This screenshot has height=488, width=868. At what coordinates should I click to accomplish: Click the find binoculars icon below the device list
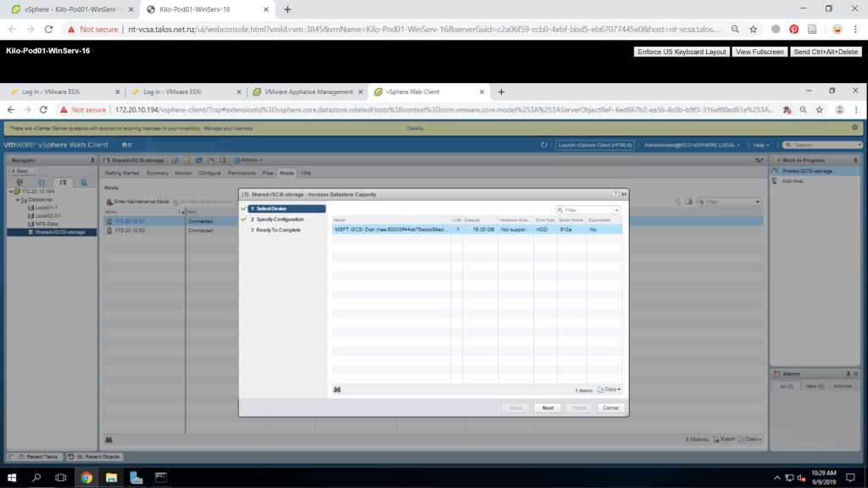coord(337,390)
